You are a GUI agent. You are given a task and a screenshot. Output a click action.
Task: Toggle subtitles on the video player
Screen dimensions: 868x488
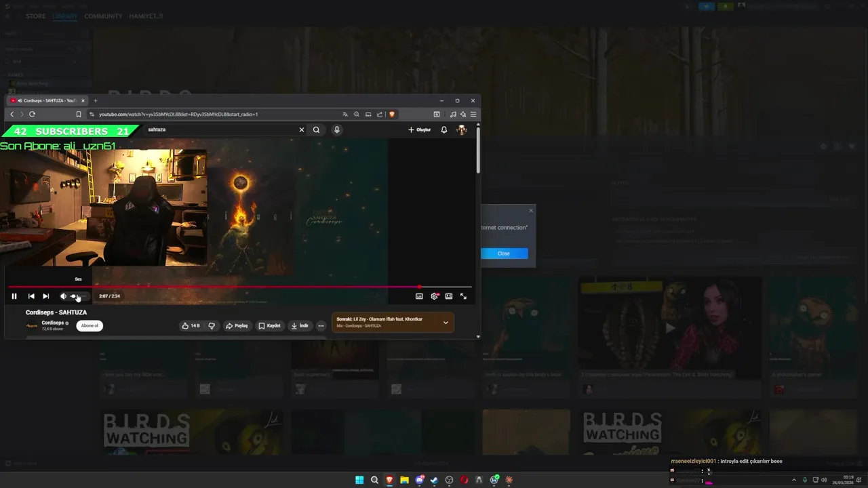[x=419, y=296]
